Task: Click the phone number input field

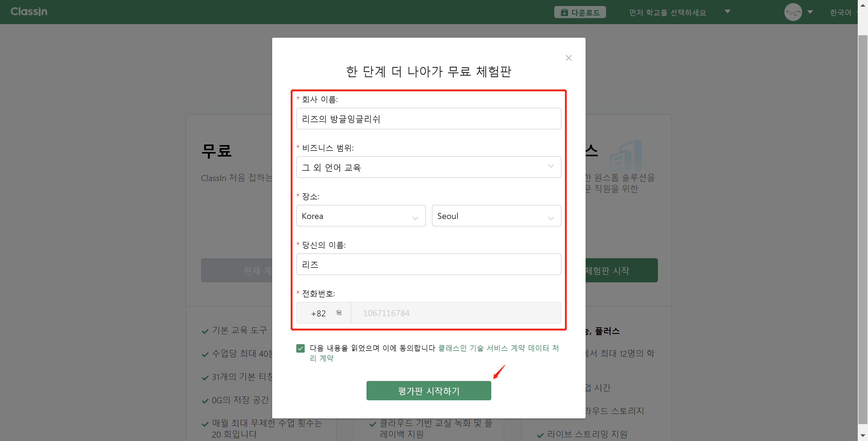Action: [456, 313]
